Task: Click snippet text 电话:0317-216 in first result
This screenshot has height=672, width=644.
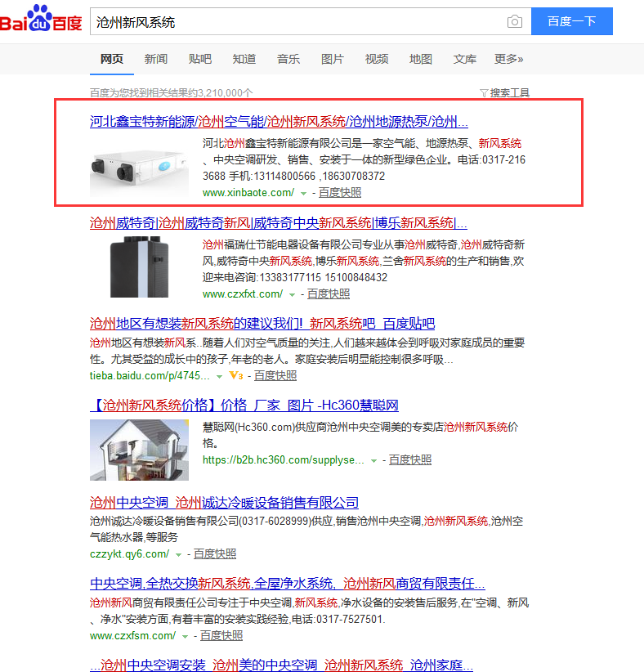Action: [x=491, y=160]
